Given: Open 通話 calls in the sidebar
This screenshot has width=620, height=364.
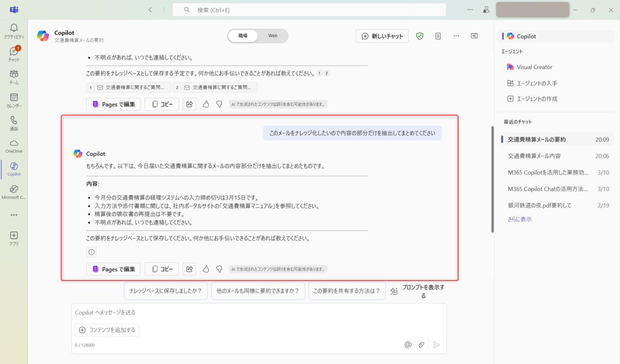Looking at the screenshot, I should 14,123.
